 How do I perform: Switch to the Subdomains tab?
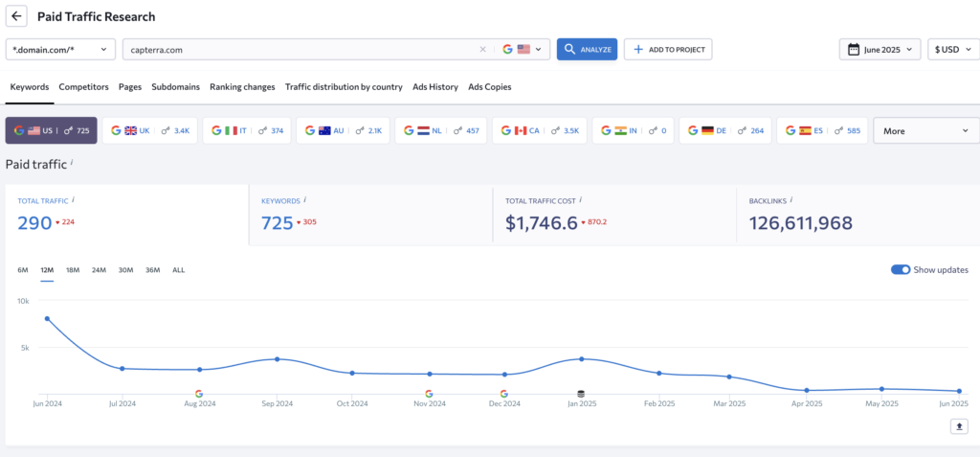176,87
